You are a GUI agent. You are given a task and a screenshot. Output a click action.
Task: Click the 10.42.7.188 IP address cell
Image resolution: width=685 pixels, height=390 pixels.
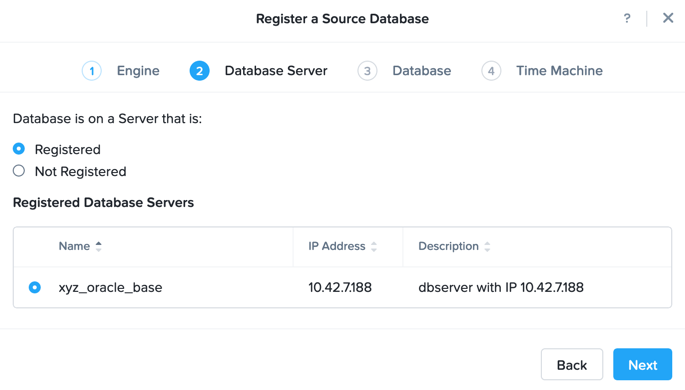click(x=340, y=287)
